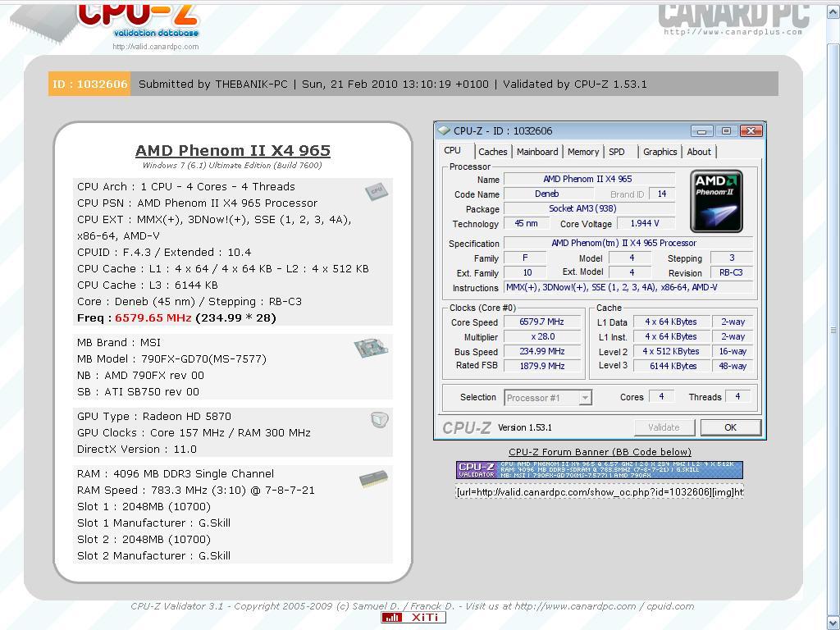Click the MB Model 790FX-GD70(MS-7577) line
Image resolution: width=840 pixels, height=630 pixels.
pyautogui.click(x=171, y=359)
